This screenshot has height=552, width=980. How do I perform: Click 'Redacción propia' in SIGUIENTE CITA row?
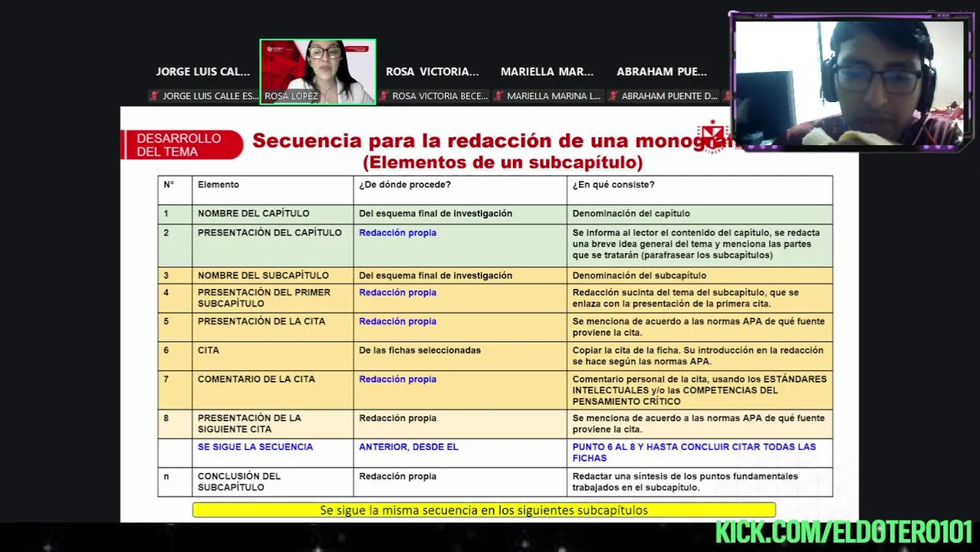coord(397,419)
